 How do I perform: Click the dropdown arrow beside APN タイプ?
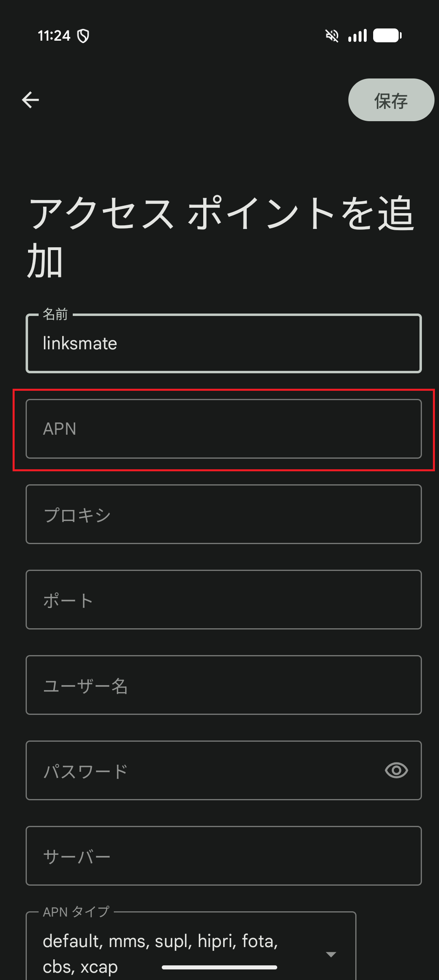[331, 954]
